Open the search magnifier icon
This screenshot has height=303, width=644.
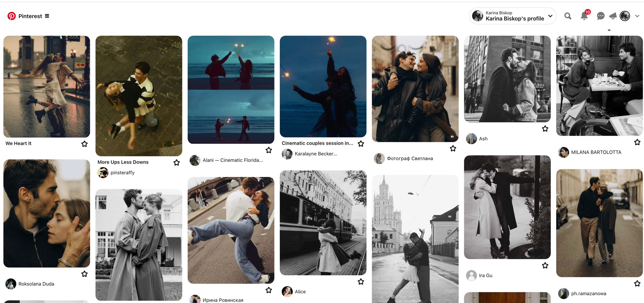pyautogui.click(x=568, y=16)
